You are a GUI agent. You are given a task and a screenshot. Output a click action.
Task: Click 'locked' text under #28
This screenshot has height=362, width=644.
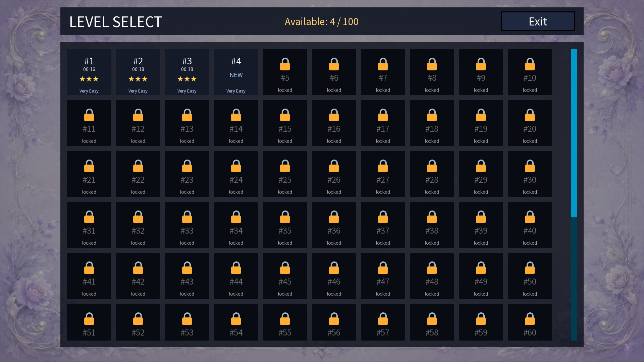pos(432,192)
